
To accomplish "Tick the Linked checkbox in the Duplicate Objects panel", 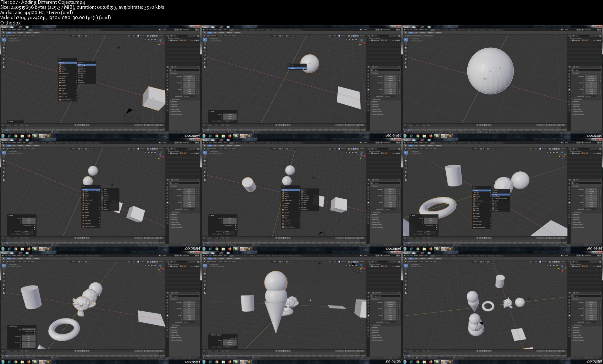I will pyautogui.click(x=236, y=338).
